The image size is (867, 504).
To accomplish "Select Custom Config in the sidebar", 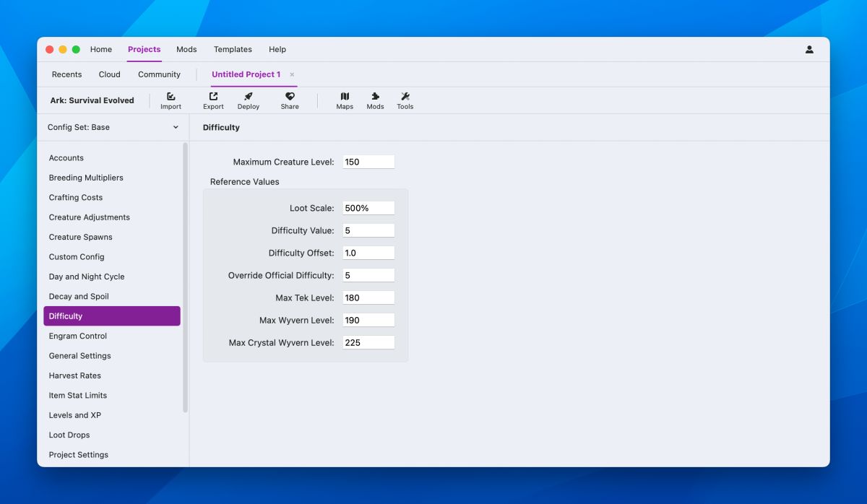I will point(112,257).
